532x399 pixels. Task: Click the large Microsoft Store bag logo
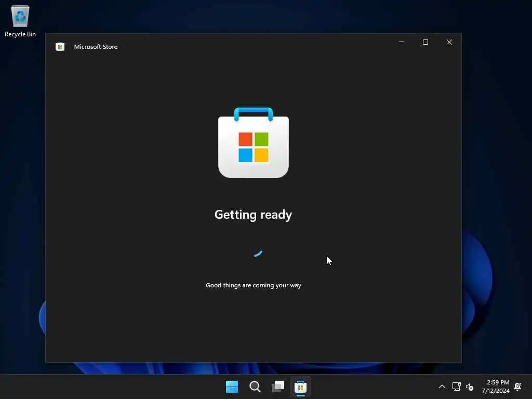254,143
